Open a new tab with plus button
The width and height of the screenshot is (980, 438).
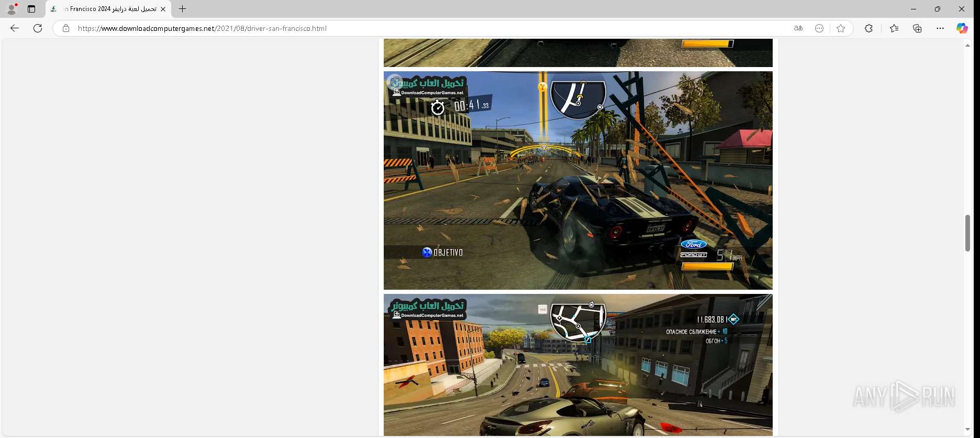click(182, 9)
